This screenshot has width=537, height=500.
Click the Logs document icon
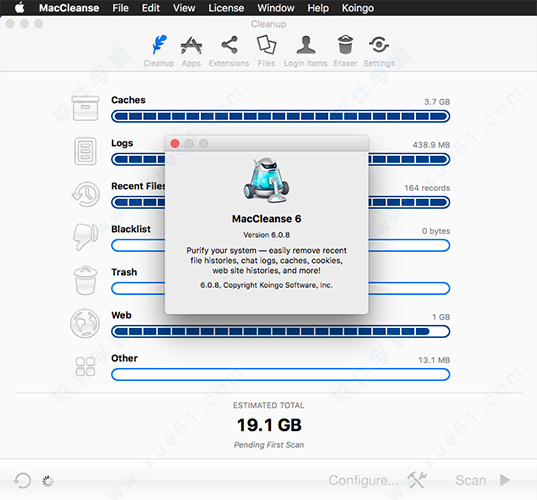(85, 151)
